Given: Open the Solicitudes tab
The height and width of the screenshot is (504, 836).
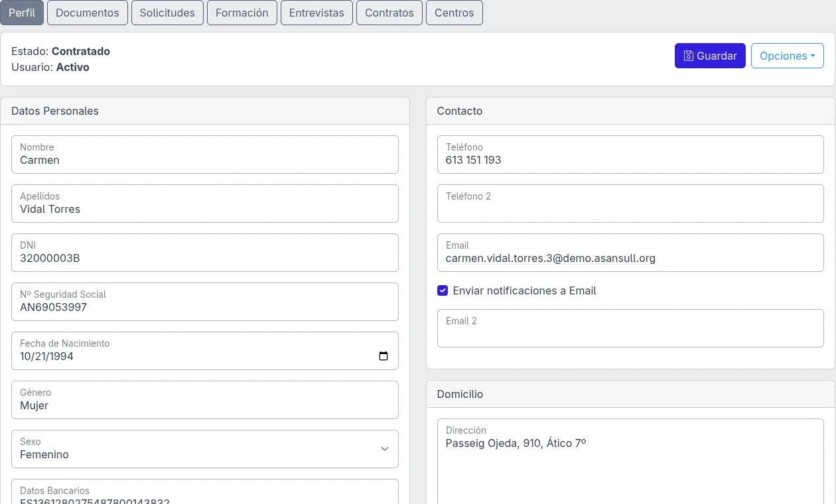Looking at the screenshot, I should click(x=167, y=13).
